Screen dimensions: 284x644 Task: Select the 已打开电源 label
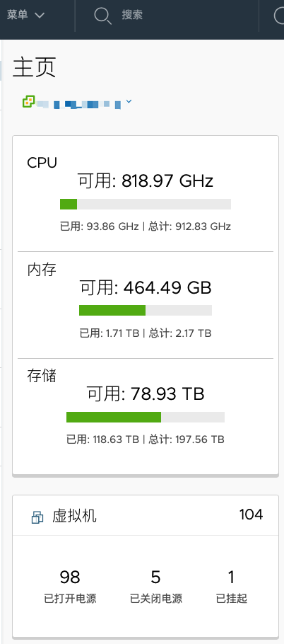[x=70, y=599]
